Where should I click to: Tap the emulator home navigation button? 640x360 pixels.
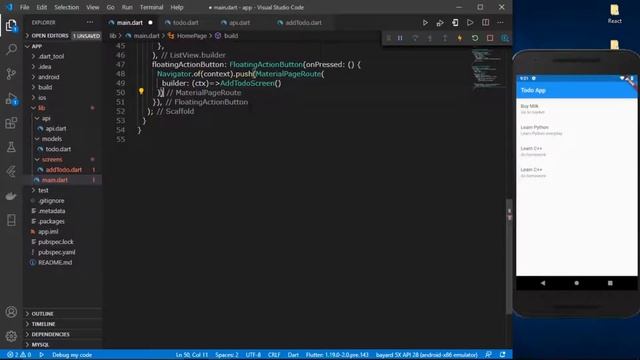click(576, 283)
